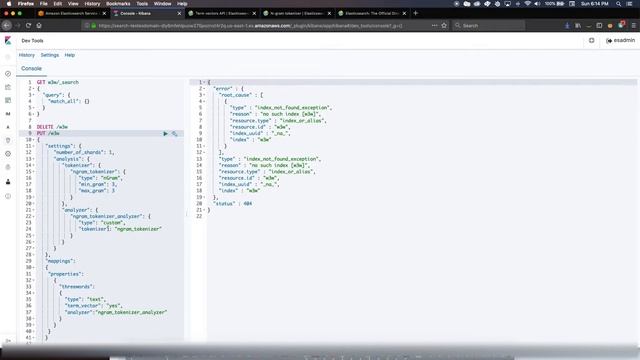This screenshot has height=360, width=640.
Task: Open the Dev Tools Help link
Action: pyautogui.click(x=70, y=55)
